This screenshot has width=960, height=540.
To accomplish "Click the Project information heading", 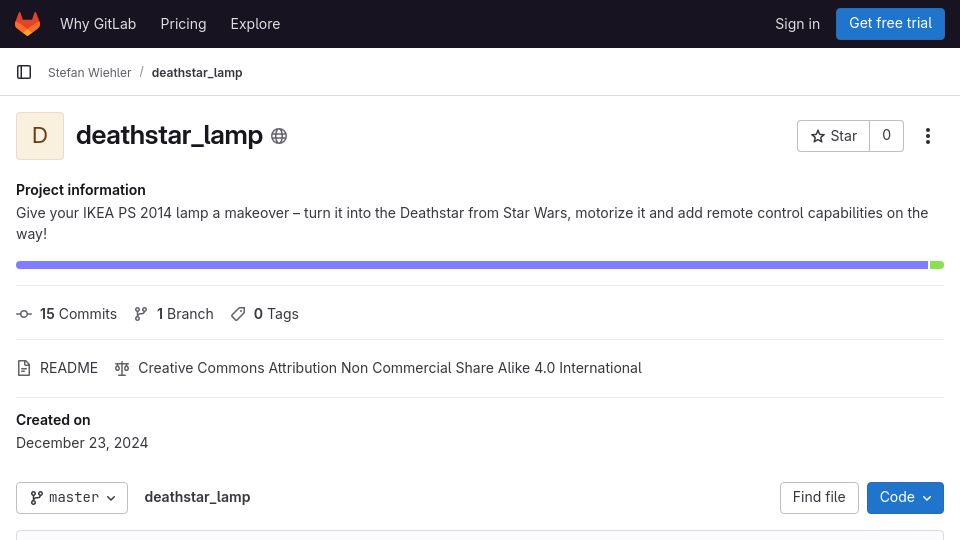I will pos(81,190).
